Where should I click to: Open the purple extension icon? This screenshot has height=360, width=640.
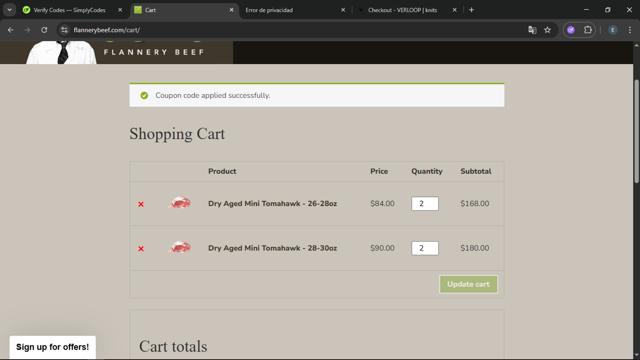(571, 30)
